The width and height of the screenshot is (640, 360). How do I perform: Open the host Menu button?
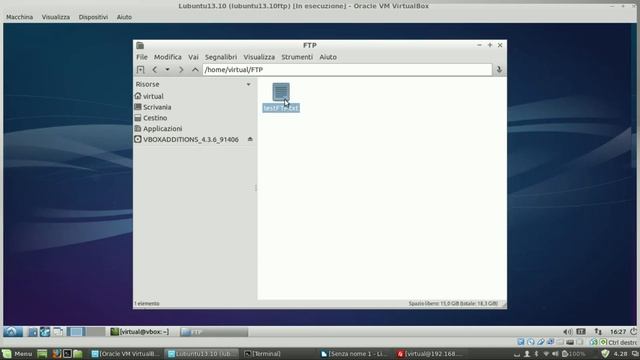(17, 354)
